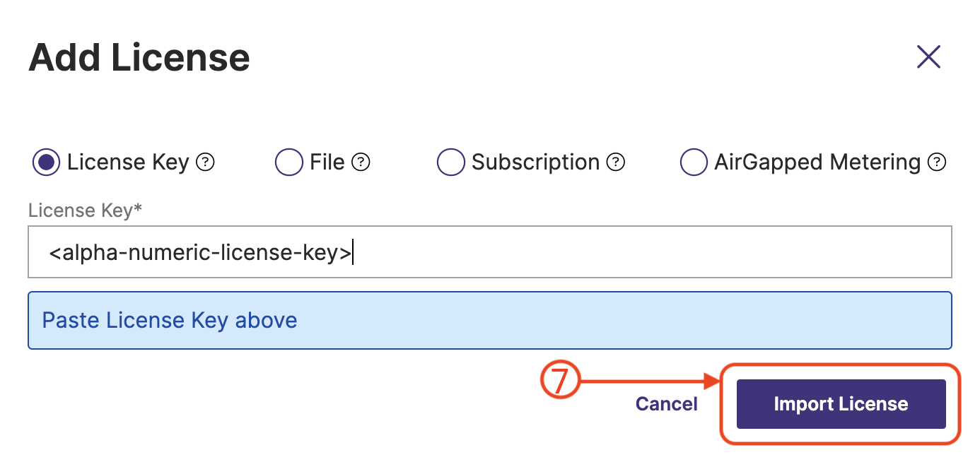The width and height of the screenshot is (980, 462).
Task: Click the 'Subscription' option label text
Action: coord(535,162)
